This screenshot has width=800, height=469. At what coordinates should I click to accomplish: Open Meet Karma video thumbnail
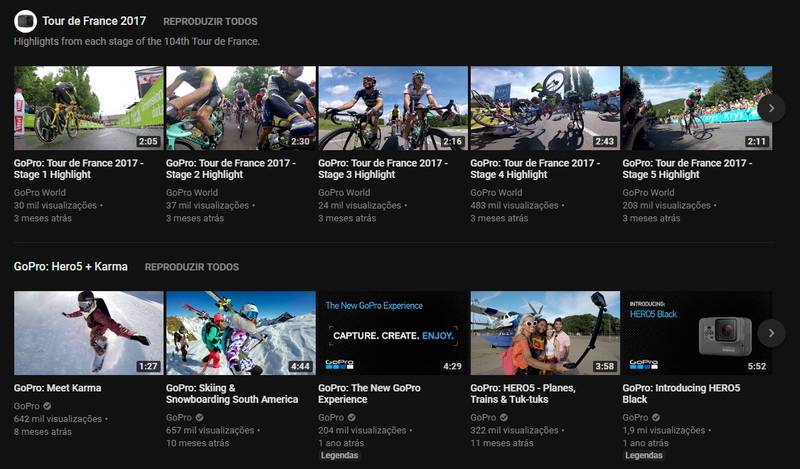tap(89, 333)
